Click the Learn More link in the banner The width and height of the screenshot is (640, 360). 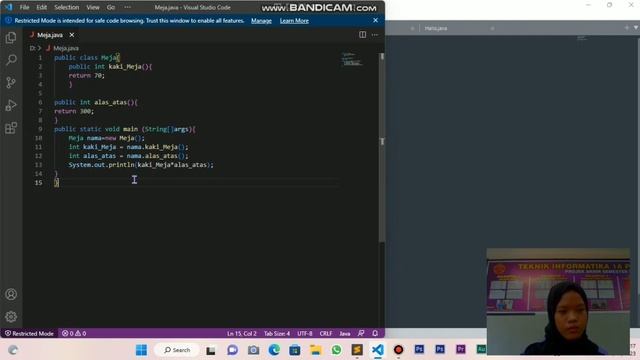click(x=294, y=20)
